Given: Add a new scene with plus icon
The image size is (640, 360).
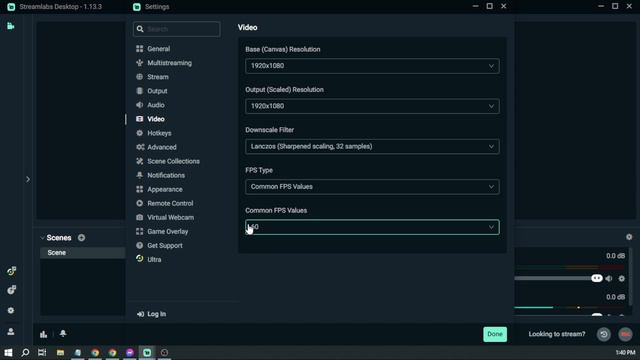Looking at the screenshot, I should pos(81,238).
